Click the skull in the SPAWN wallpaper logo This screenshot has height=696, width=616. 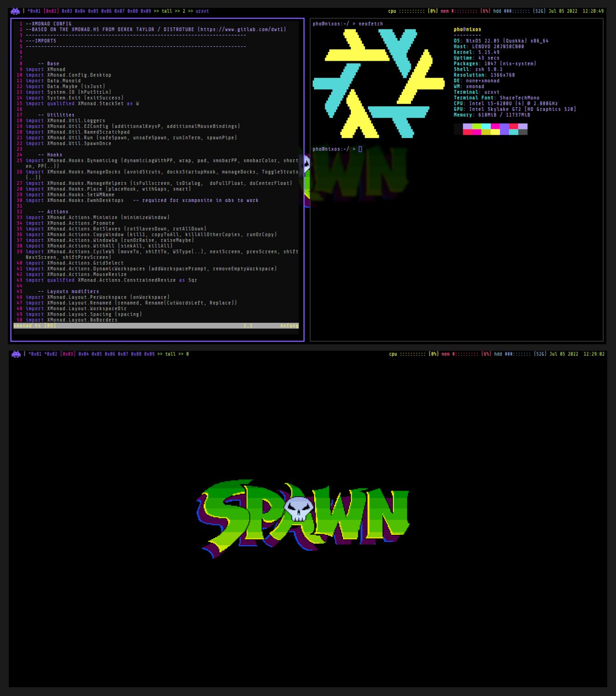pos(298,509)
